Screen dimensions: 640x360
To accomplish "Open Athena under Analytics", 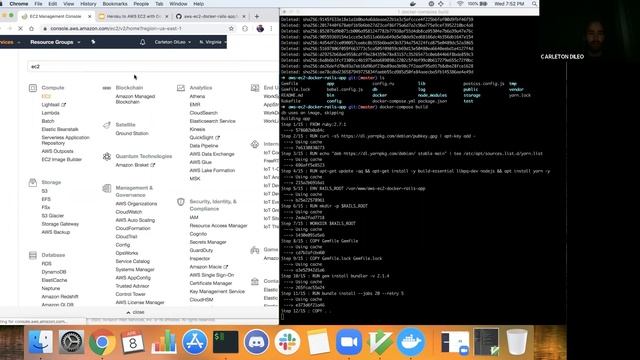I will 197,96.
